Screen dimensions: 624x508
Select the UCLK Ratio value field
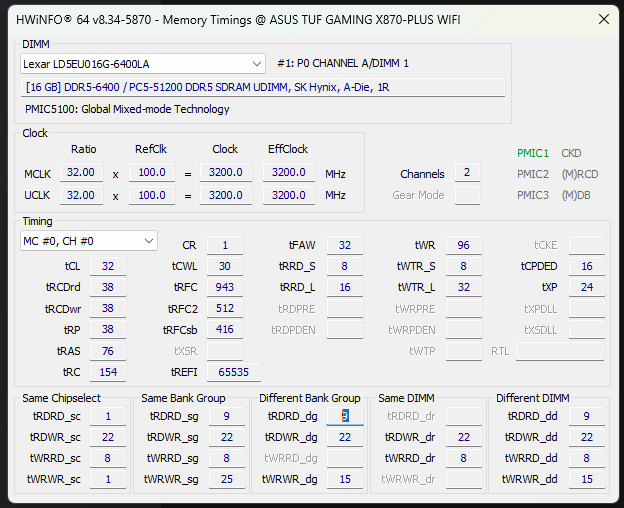[x=81, y=195]
